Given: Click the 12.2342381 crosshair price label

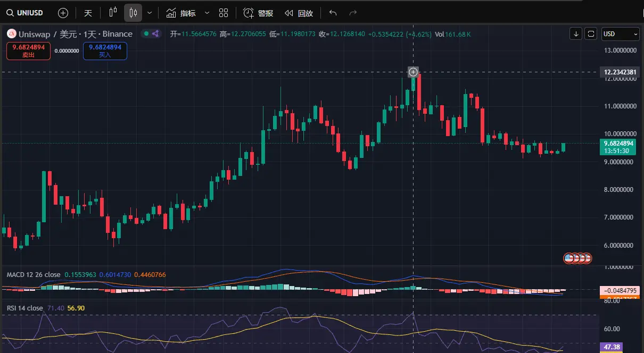Looking at the screenshot, I should point(619,72).
